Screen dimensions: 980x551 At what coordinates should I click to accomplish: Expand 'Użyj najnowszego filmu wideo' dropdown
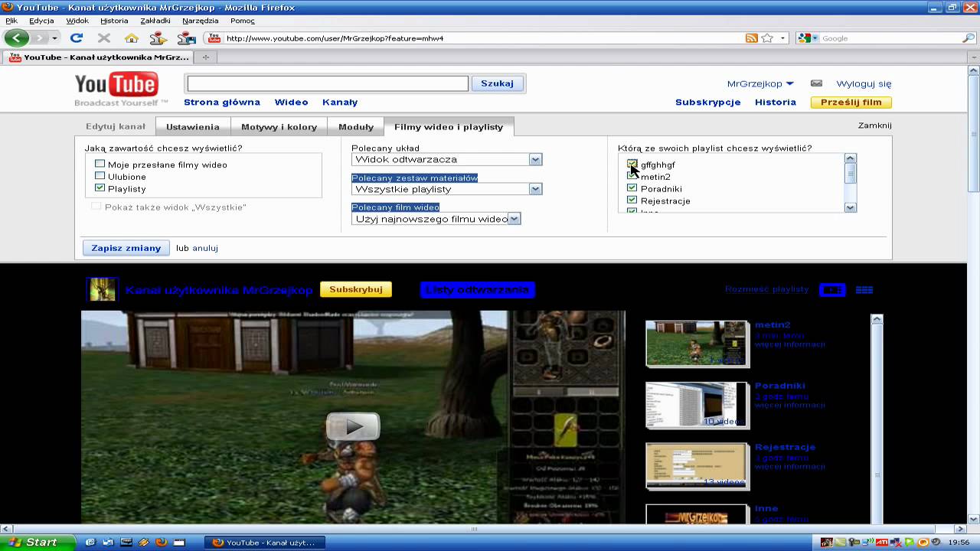(x=436, y=219)
